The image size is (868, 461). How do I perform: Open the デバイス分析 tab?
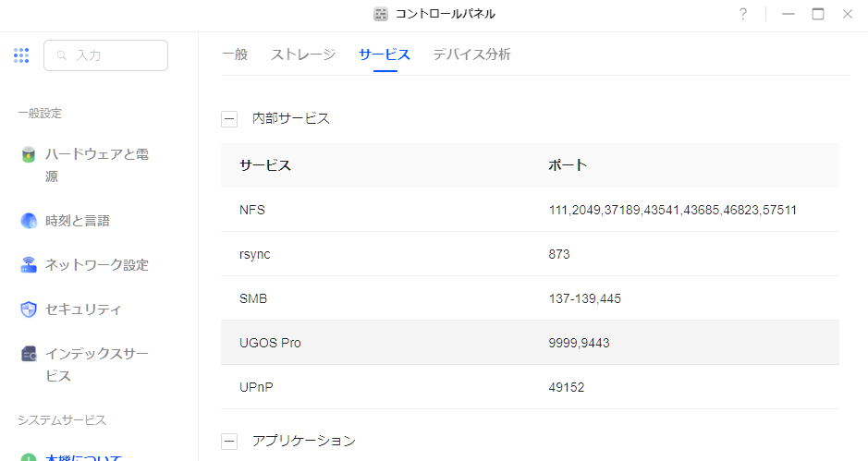point(471,55)
